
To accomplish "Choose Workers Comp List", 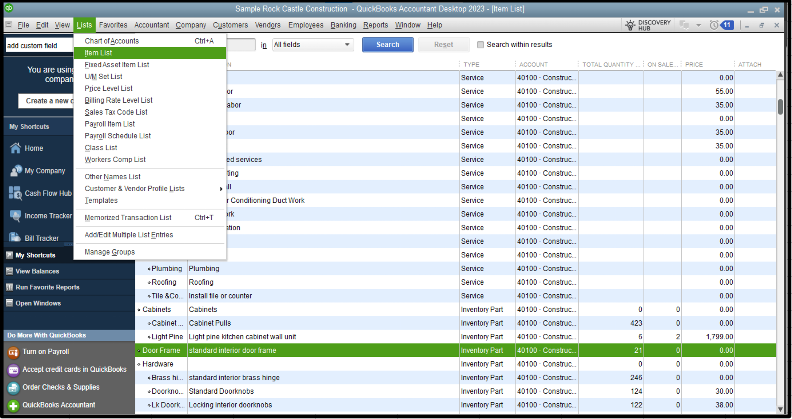I will pyautogui.click(x=150, y=160).
